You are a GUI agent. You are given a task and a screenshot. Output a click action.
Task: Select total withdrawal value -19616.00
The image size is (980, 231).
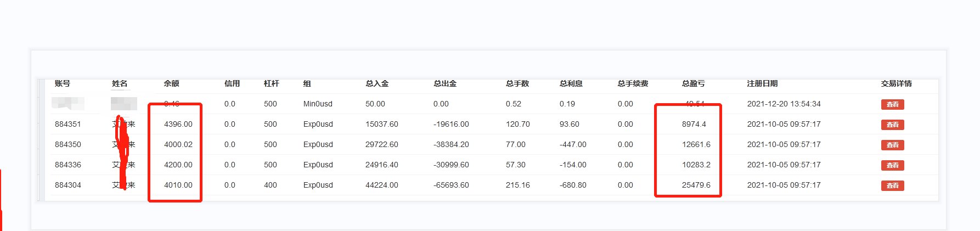coord(451,124)
